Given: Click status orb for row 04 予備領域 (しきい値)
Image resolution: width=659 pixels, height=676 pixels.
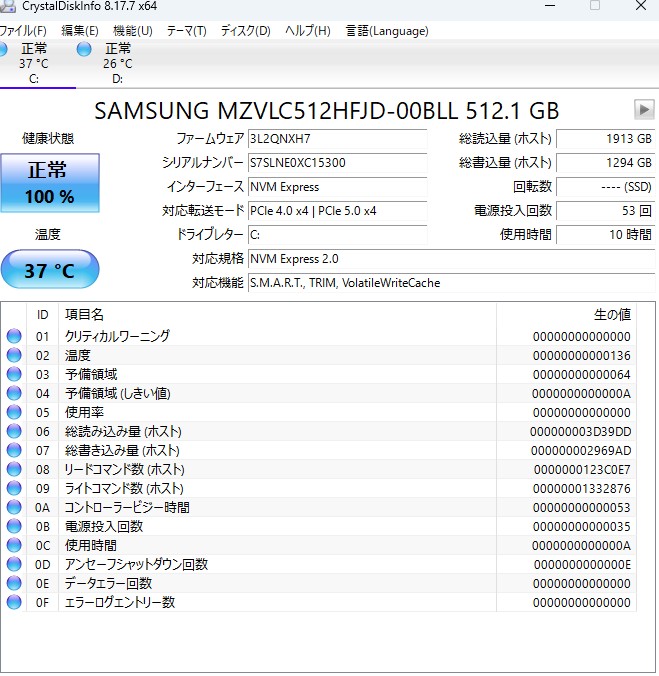Looking at the screenshot, I should coord(14,393).
